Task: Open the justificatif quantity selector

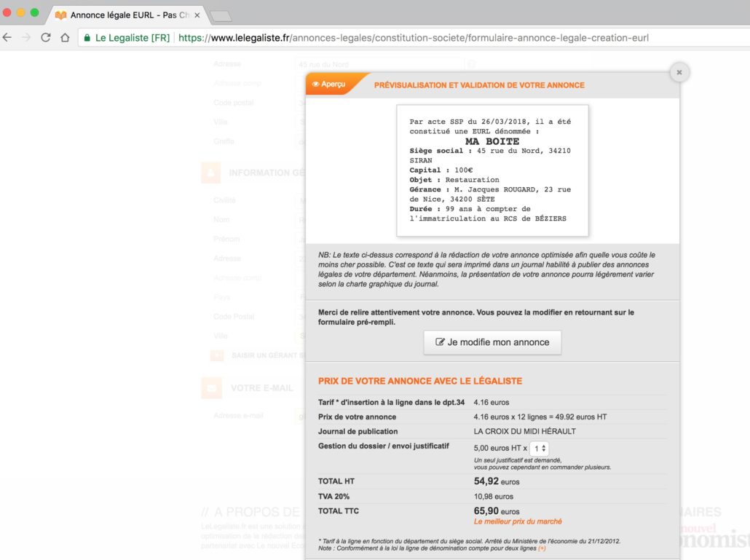Action: click(x=540, y=448)
